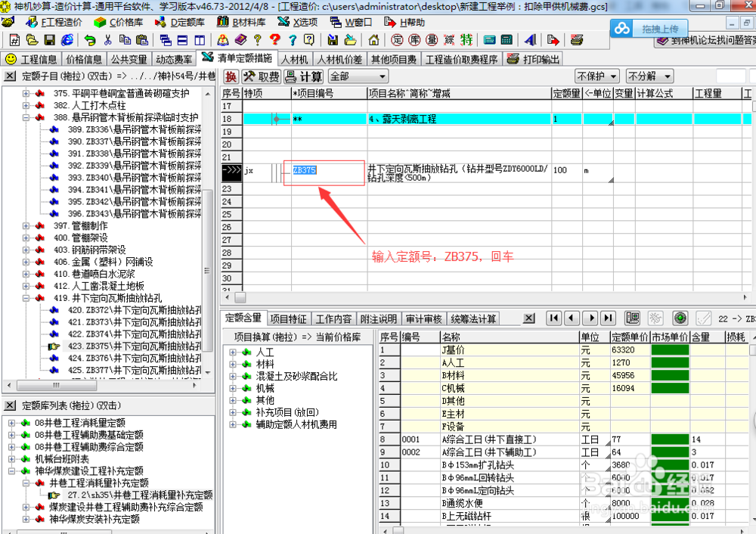Open the H帮助 menu
The image size is (756, 534).
point(404,22)
